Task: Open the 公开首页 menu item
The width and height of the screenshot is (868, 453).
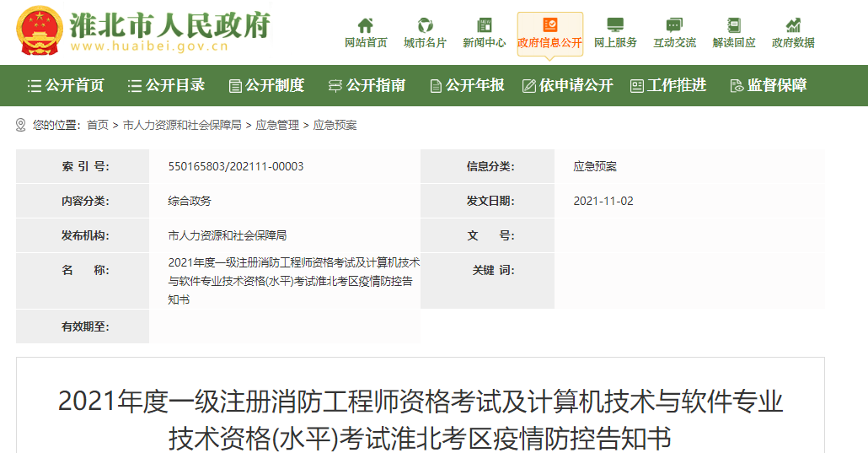Action: click(x=67, y=85)
